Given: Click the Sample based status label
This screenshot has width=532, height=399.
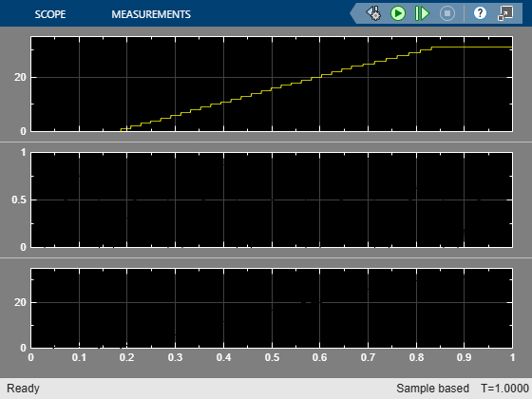Looking at the screenshot, I should coord(432,389).
